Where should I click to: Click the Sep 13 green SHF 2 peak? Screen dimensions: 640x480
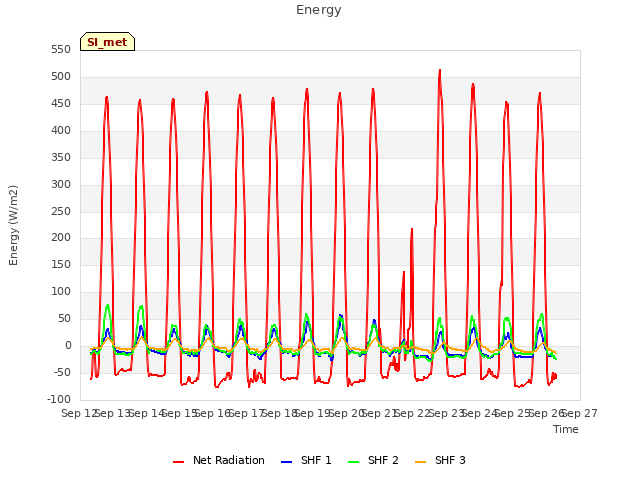click(107, 305)
